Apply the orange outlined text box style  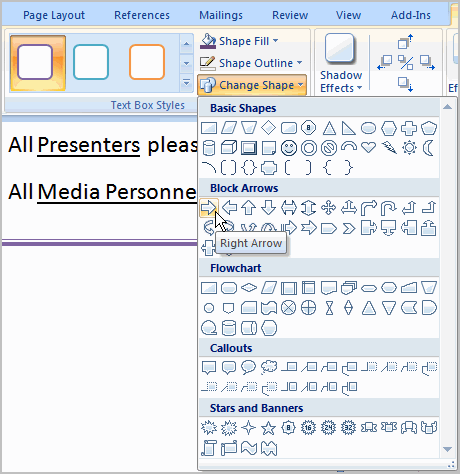(x=147, y=62)
